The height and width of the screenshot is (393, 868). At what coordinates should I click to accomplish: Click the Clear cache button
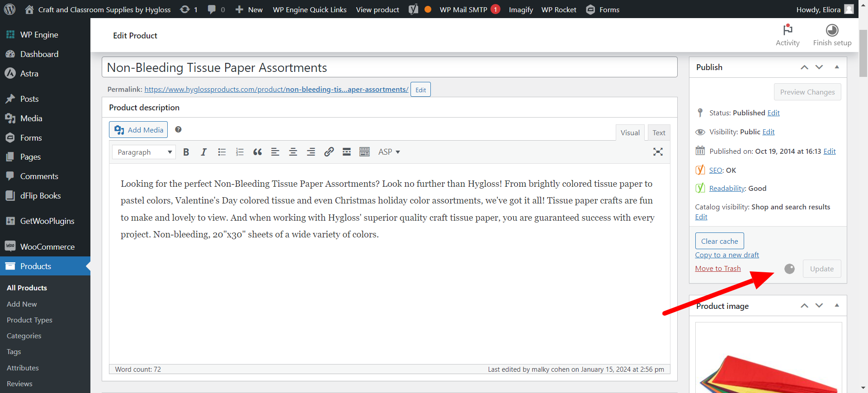pyautogui.click(x=719, y=241)
